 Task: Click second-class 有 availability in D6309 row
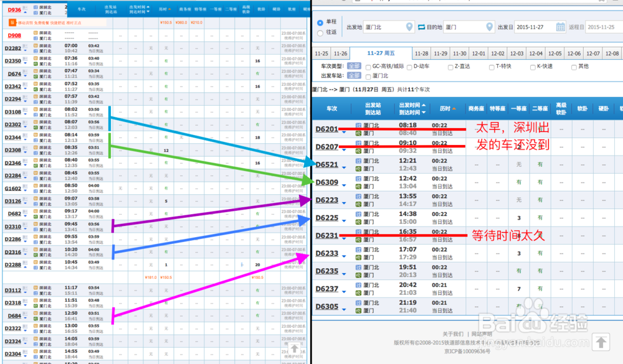pos(540,182)
